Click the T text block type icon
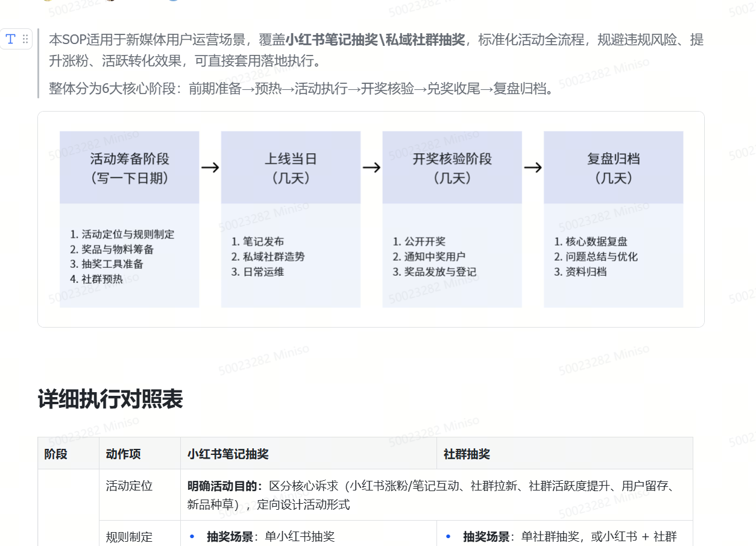The height and width of the screenshot is (546, 756). (11, 39)
